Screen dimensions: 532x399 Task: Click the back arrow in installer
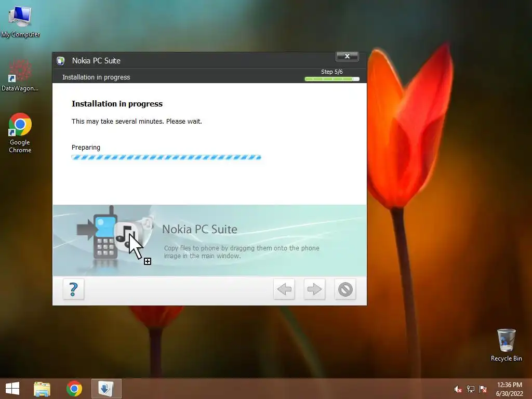pos(284,289)
